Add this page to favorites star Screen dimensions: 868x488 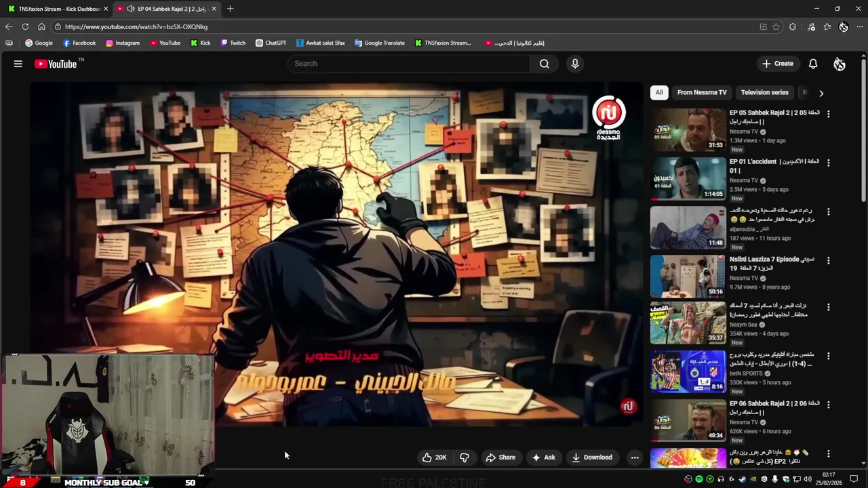coord(776,27)
